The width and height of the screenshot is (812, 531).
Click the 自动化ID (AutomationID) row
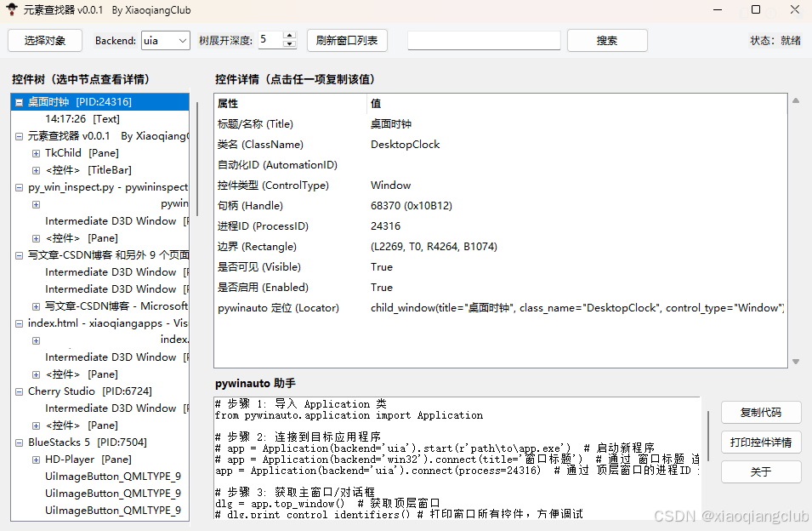point(500,165)
